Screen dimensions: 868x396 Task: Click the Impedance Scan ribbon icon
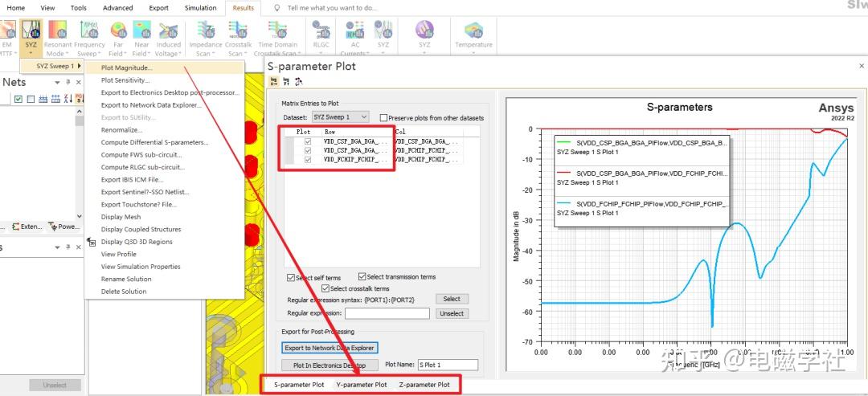206,30
